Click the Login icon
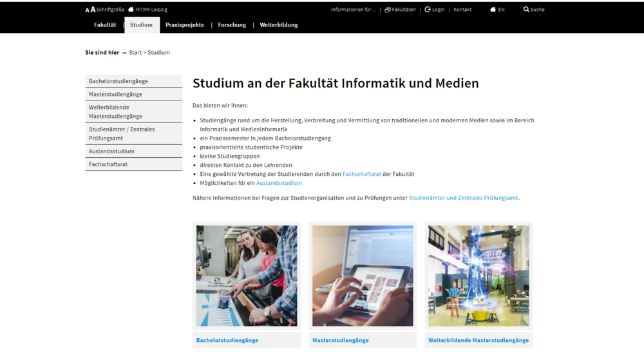 click(428, 10)
